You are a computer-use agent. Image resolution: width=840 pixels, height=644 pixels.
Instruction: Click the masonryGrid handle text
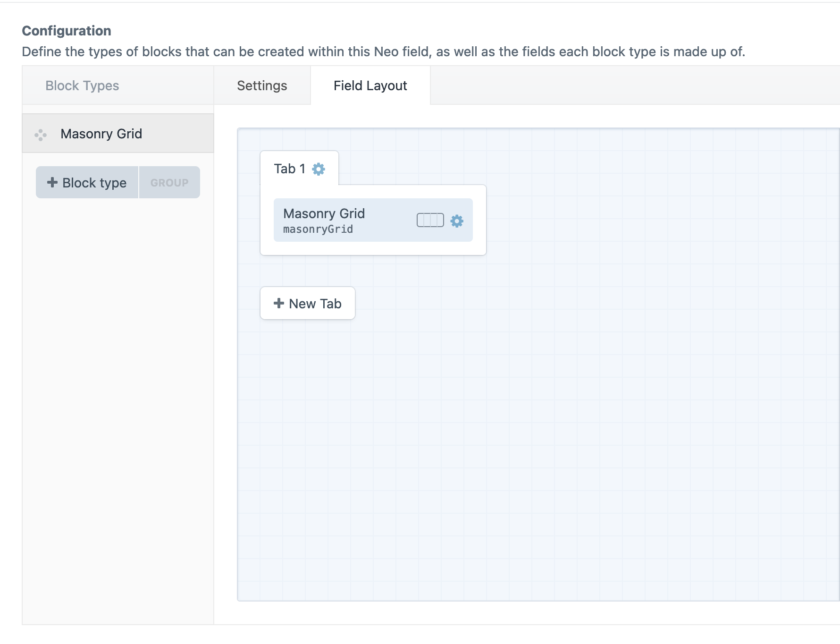(x=318, y=229)
